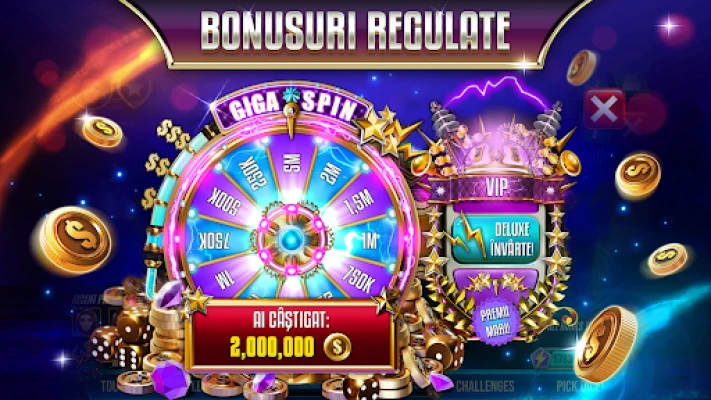Click the purple Premiu Mare badge
The image size is (711, 400).
[x=495, y=320]
